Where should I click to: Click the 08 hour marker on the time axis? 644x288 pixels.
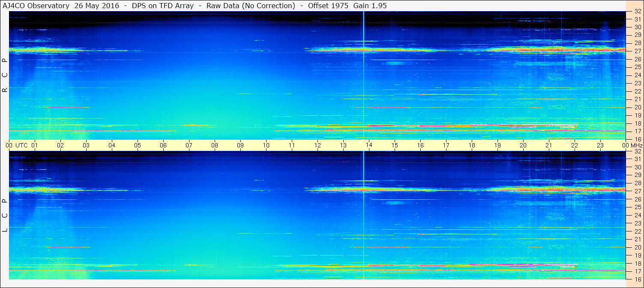pos(215,145)
